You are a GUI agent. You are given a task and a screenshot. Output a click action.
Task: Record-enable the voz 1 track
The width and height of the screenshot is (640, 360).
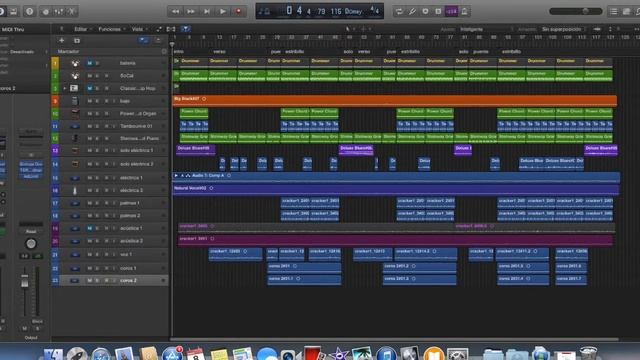107,254
